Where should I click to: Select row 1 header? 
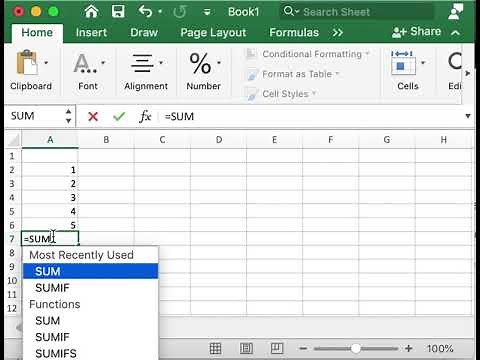tap(12, 156)
